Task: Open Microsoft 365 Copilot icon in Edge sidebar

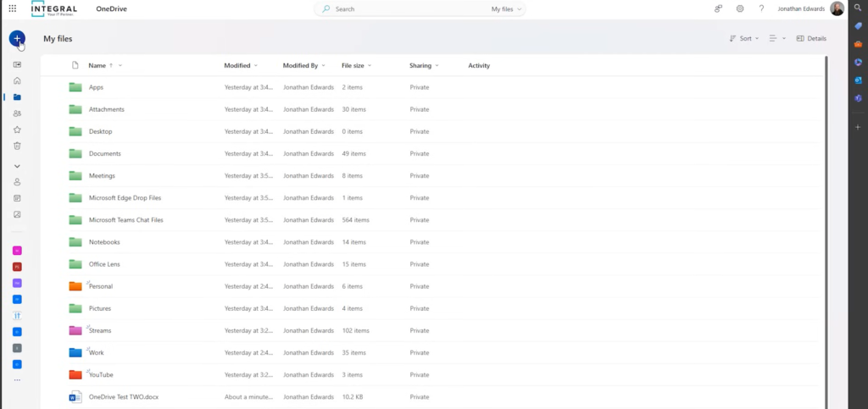Action: pos(858,63)
